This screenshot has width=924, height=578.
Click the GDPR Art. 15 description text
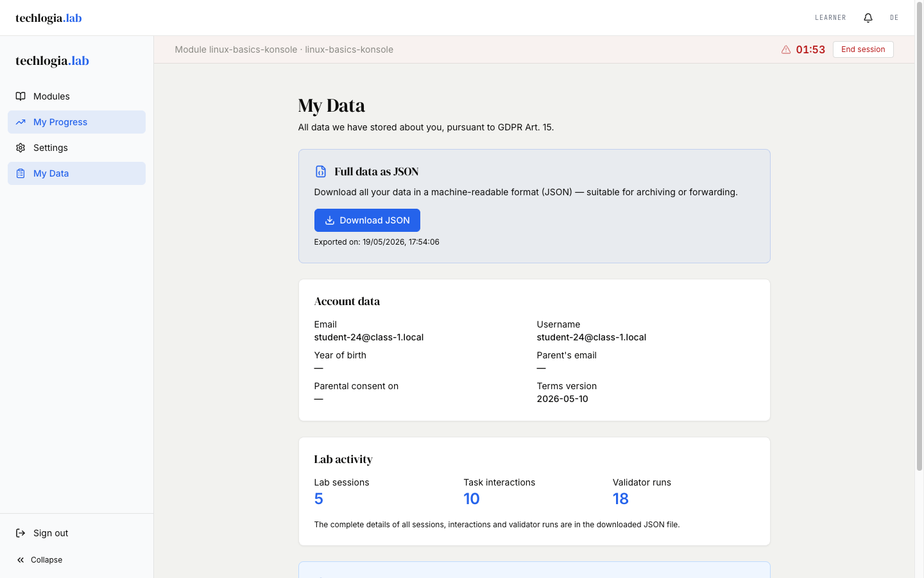(x=426, y=127)
